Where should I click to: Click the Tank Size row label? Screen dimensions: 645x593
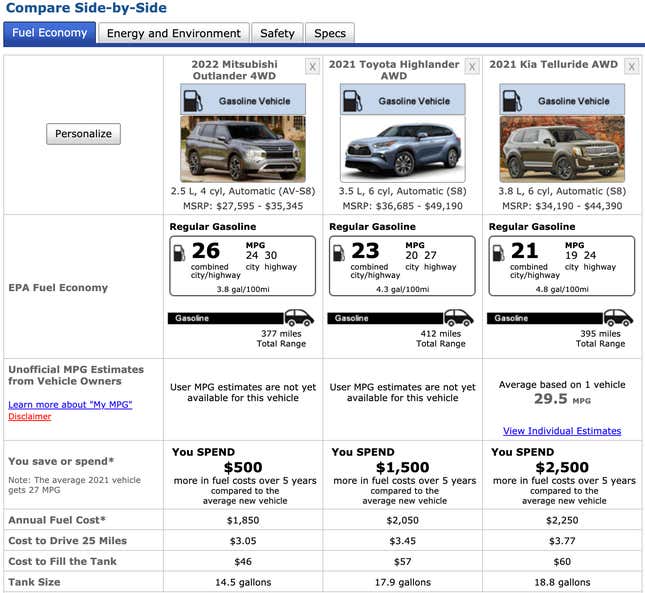[x=34, y=582]
